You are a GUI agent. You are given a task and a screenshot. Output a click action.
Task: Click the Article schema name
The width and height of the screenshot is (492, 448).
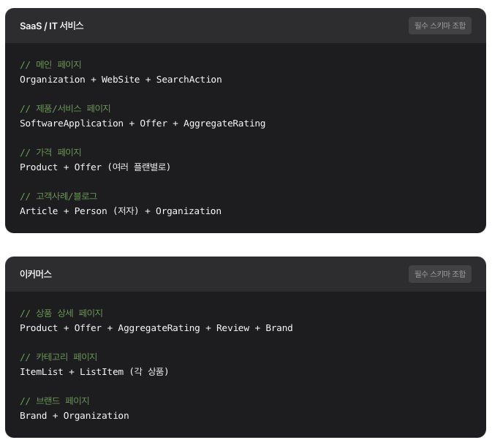39,210
